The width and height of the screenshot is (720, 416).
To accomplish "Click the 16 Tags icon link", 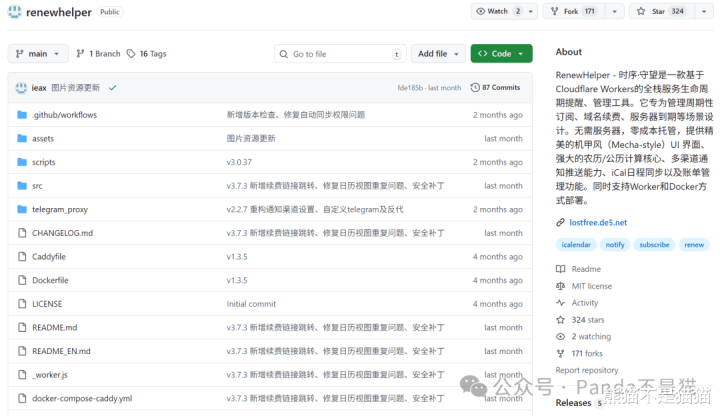I will pos(147,54).
